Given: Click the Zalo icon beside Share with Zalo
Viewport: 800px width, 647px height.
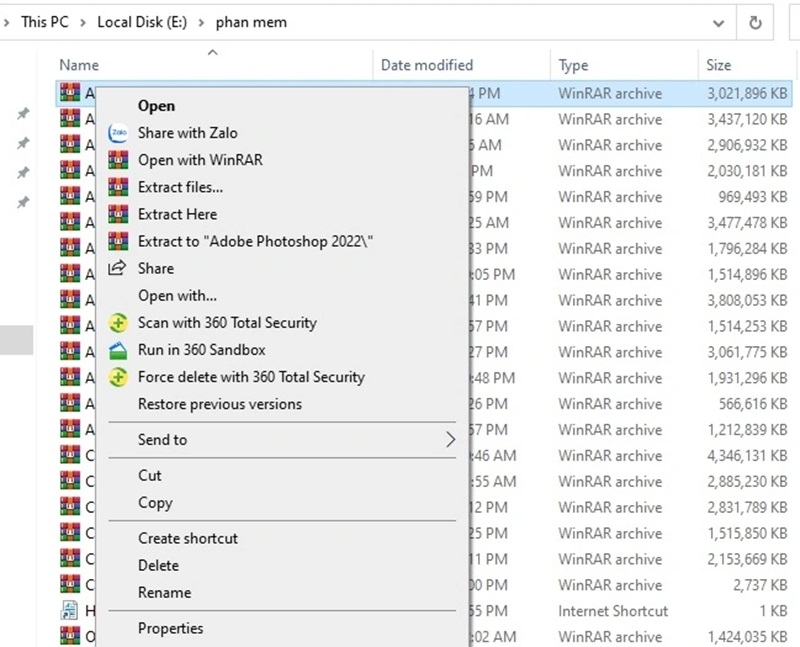Looking at the screenshot, I should [120, 133].
